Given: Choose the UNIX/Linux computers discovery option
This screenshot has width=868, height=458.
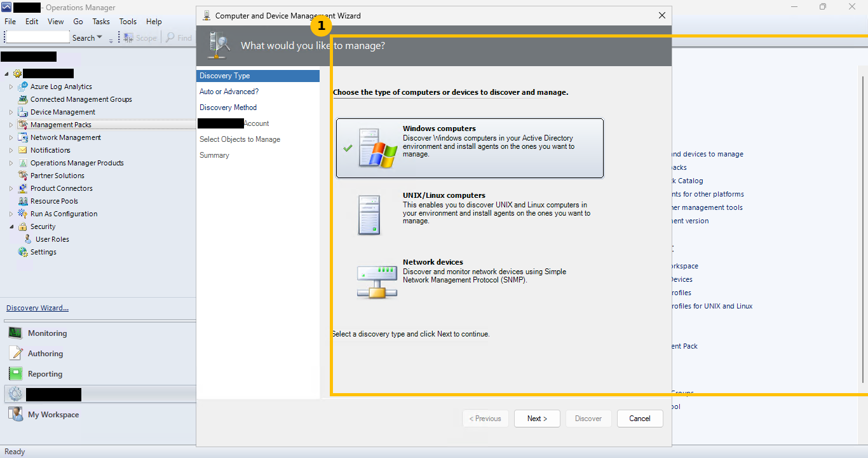Looking at the screenshot, I should pos(470,214).
